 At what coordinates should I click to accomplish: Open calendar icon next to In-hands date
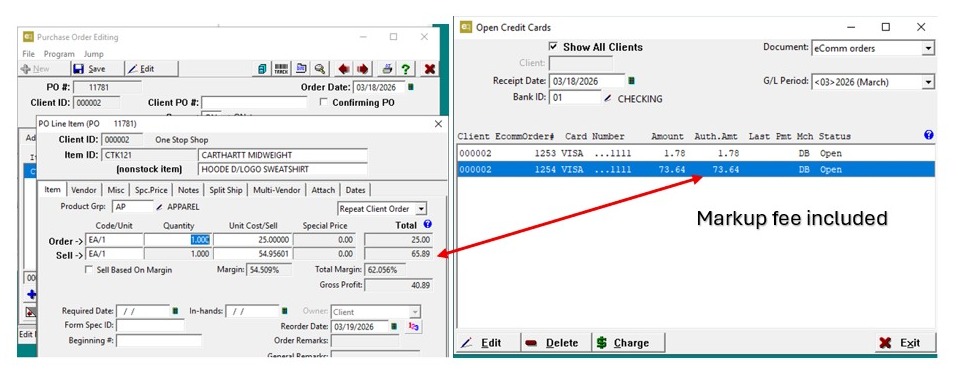coord(284,311)
